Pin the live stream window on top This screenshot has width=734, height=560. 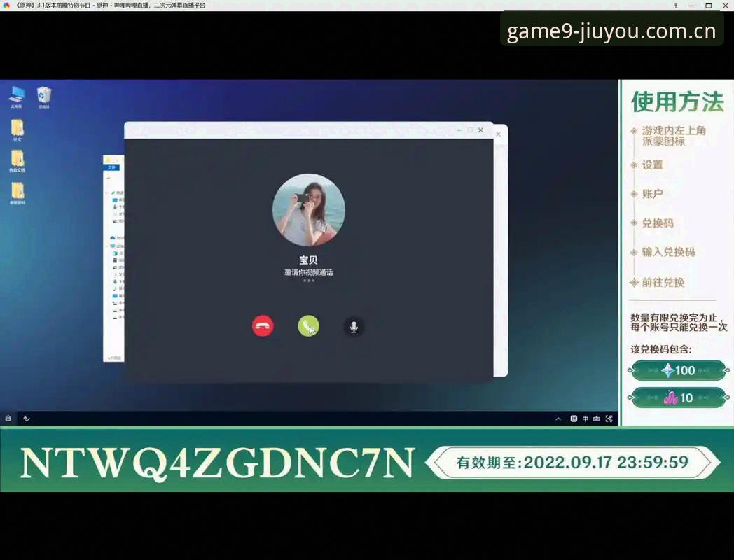tap(675, 6)
